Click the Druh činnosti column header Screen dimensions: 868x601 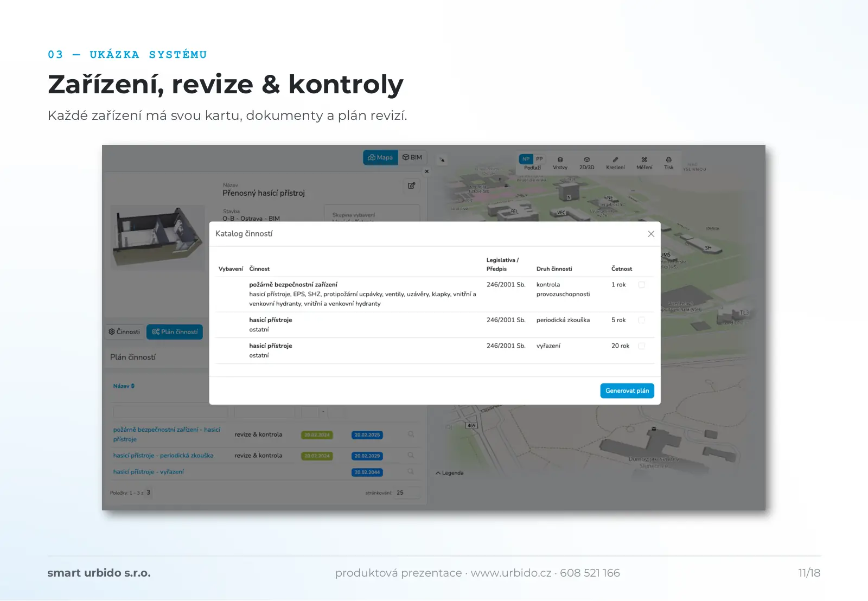coord(554,269)
